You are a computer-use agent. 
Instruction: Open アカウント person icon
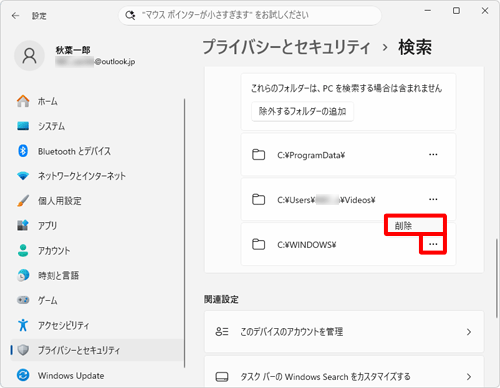23,250
